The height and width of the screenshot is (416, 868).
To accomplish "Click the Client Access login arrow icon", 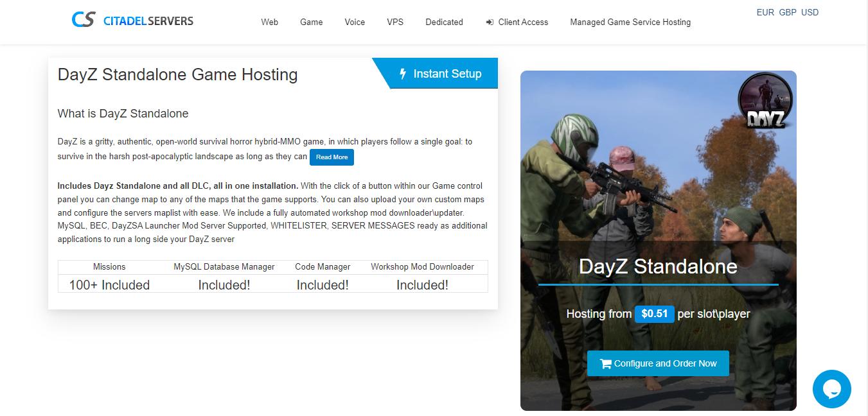I will 490,22.
